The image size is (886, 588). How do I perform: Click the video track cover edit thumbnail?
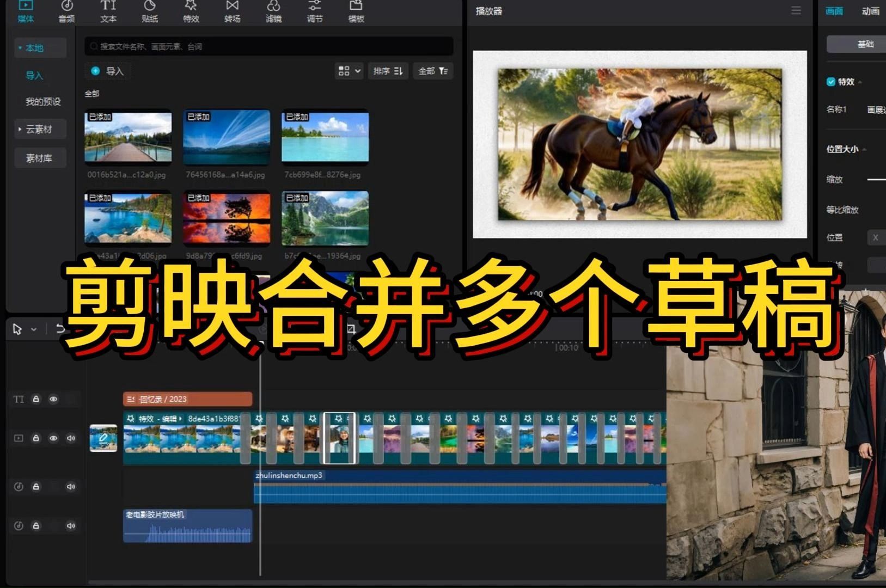click(103, 438)
